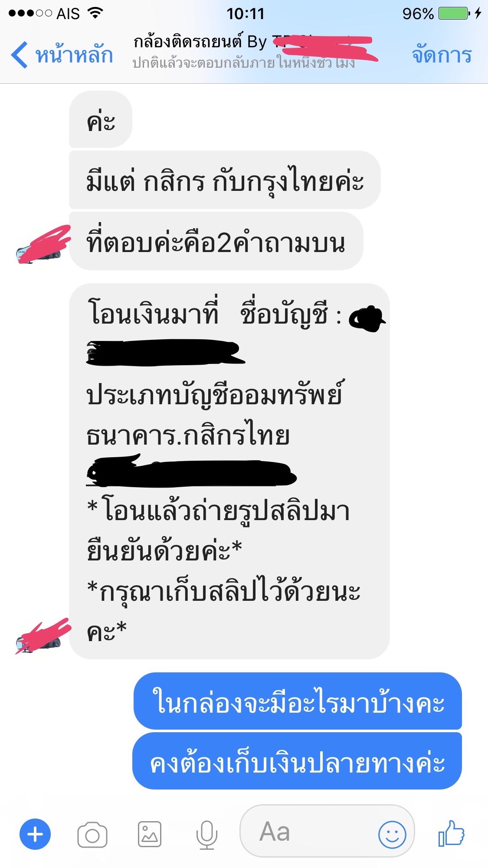
Task: Tap the microphone voice message icon
Action: 206,834
